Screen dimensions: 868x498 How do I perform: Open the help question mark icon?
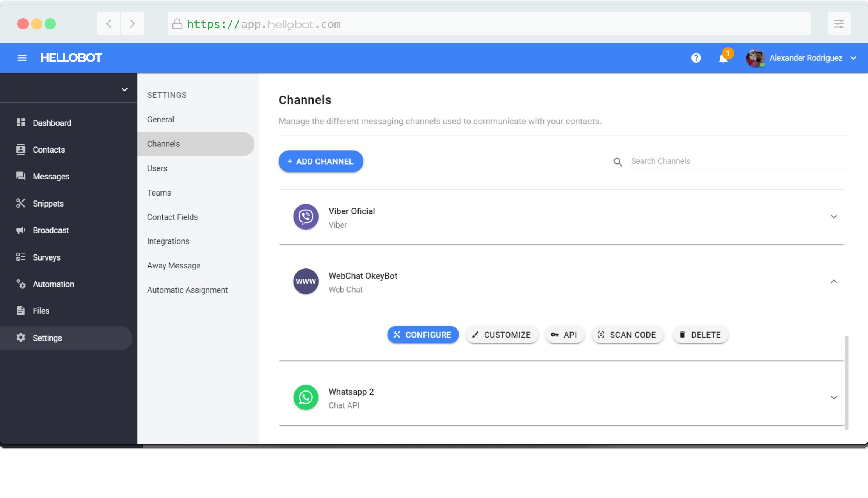click(x=696, y=58)
